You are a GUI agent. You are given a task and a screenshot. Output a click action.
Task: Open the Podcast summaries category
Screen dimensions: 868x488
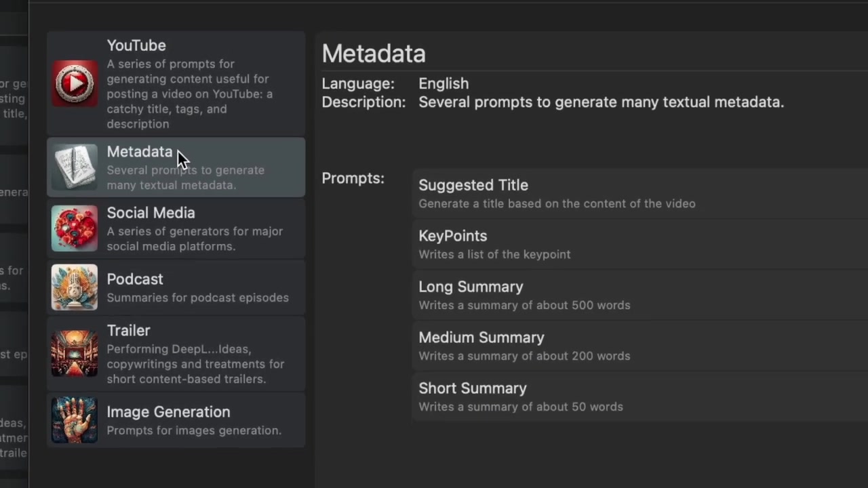(176, 287)
